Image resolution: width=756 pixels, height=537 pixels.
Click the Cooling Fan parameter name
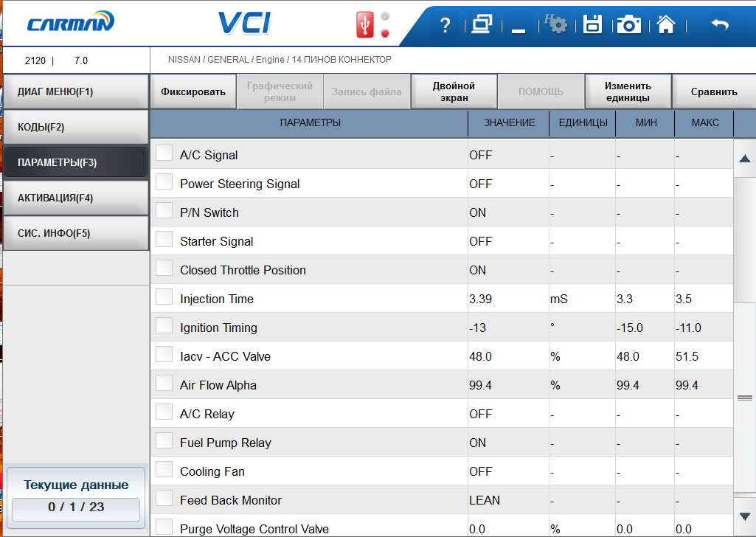212,471
